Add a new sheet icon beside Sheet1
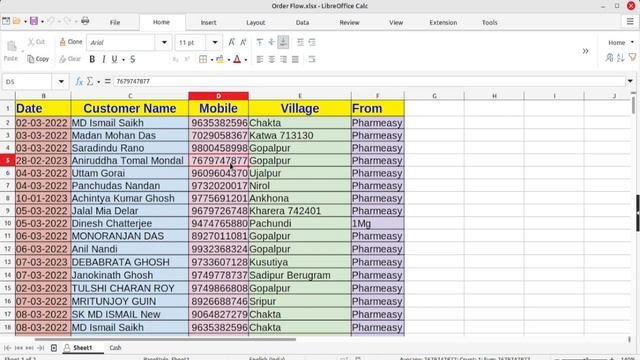 54,348
